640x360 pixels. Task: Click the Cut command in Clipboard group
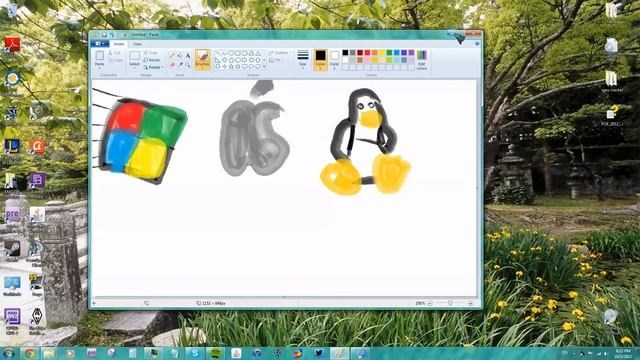[x=115, y=53]
